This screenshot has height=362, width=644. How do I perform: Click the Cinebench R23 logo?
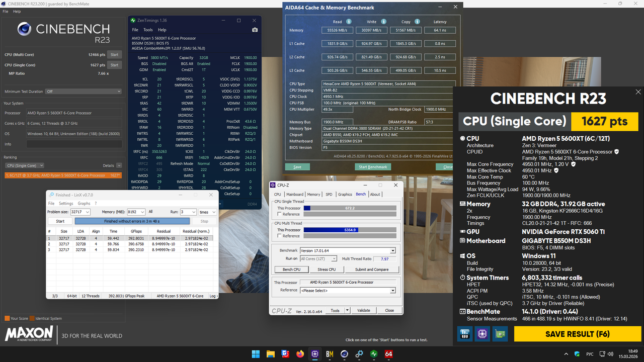(63, 33)
